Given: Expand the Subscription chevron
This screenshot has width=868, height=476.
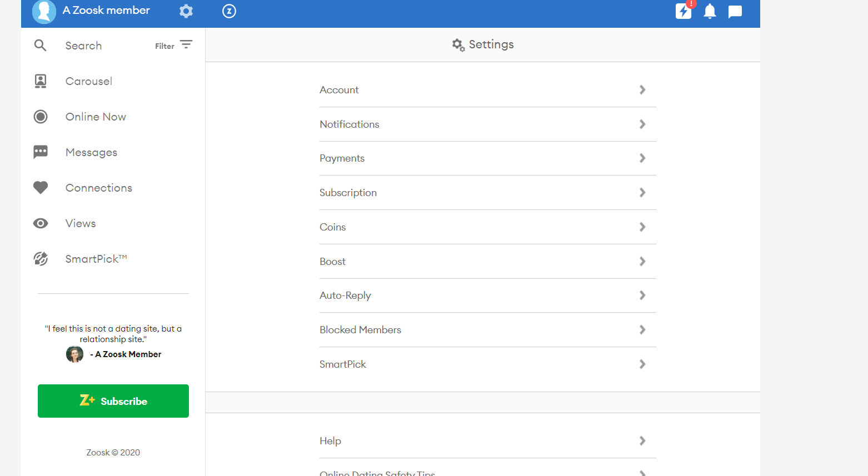Looking at the screenshot, I should (642, 193).
